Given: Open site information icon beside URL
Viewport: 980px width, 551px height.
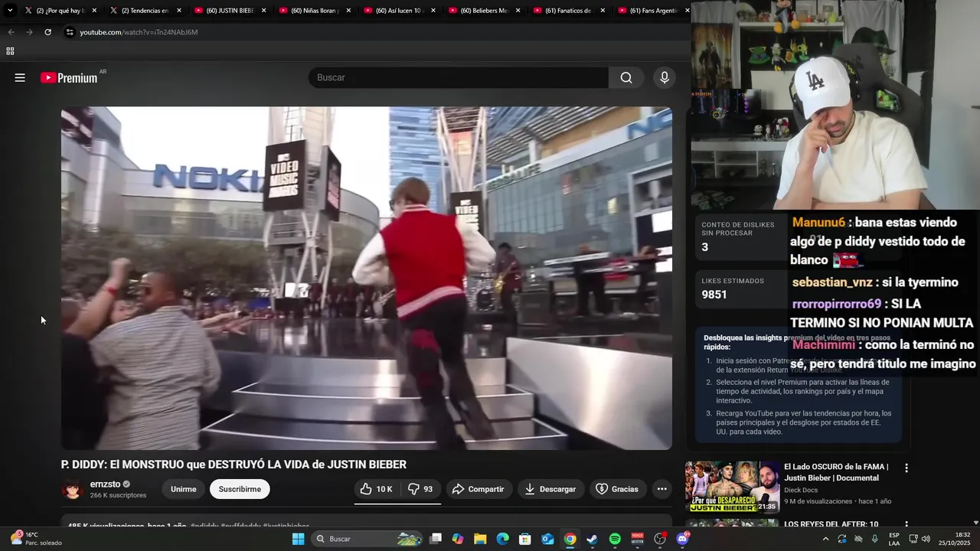Looking at the screenshot, I should (x=70, y=32).
